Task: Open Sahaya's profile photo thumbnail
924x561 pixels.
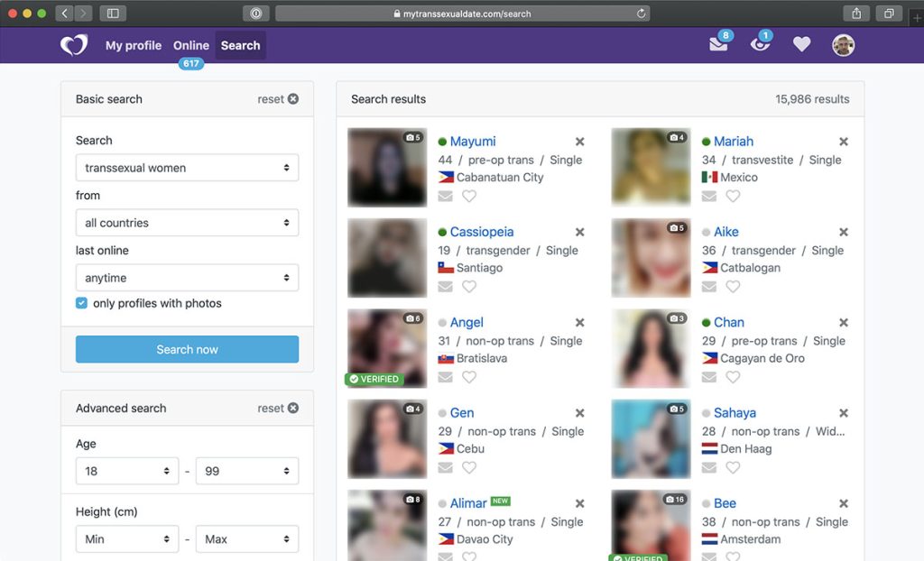Action: pos(651,439)
